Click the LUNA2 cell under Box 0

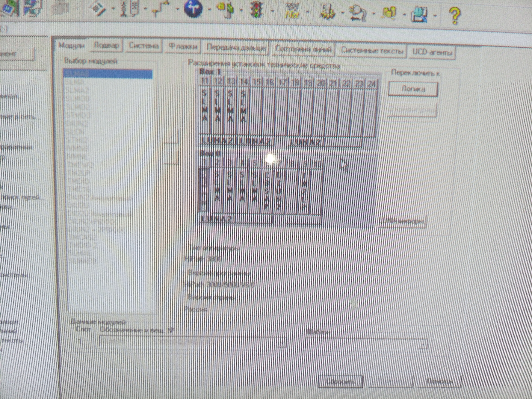217,219
